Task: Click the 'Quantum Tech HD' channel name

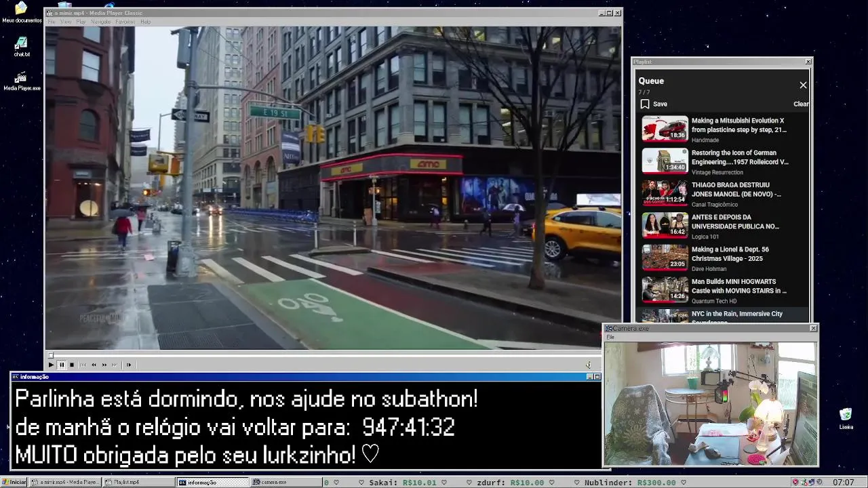Action: tap(713, 302)
